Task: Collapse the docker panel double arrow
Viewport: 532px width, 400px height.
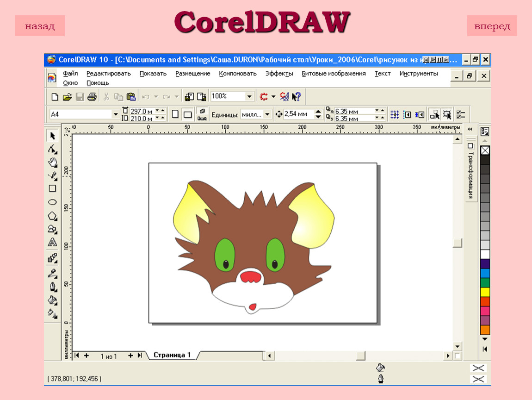Action: point(470,129)
